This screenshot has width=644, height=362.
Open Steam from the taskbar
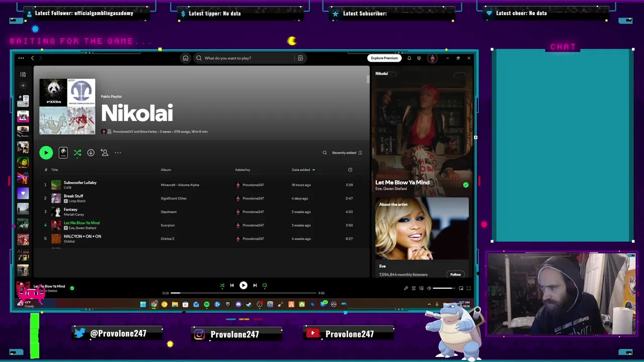pos(249,304)
